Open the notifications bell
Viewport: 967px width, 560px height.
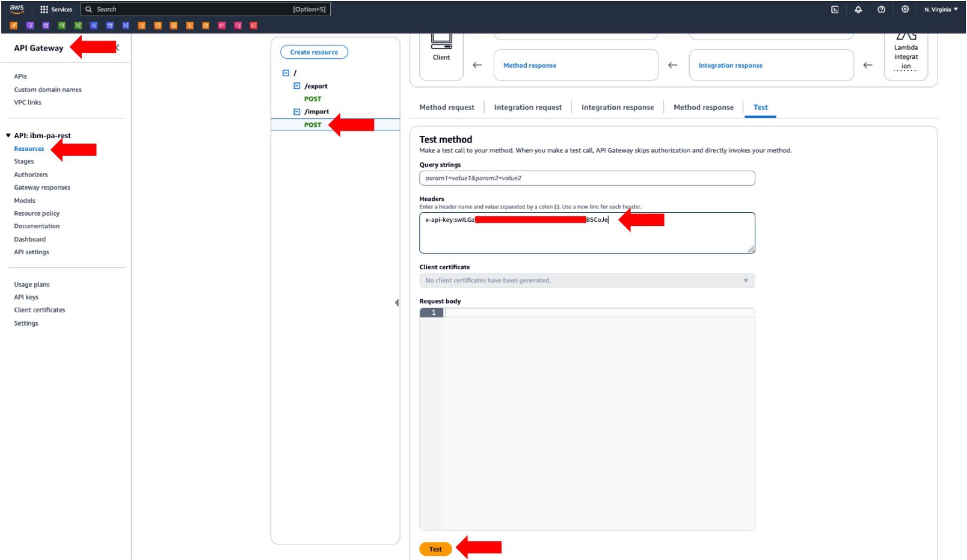pos(858,10)
